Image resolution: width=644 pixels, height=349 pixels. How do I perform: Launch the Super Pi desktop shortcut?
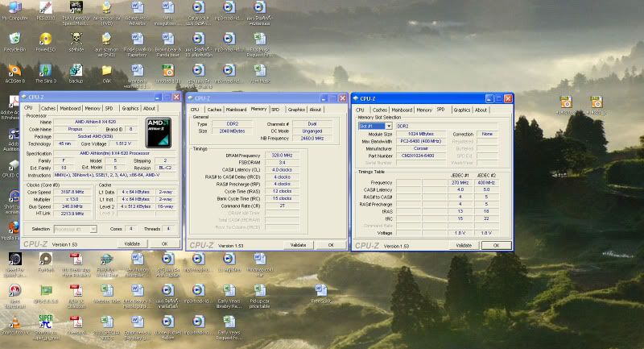click(x=46, y=322)
